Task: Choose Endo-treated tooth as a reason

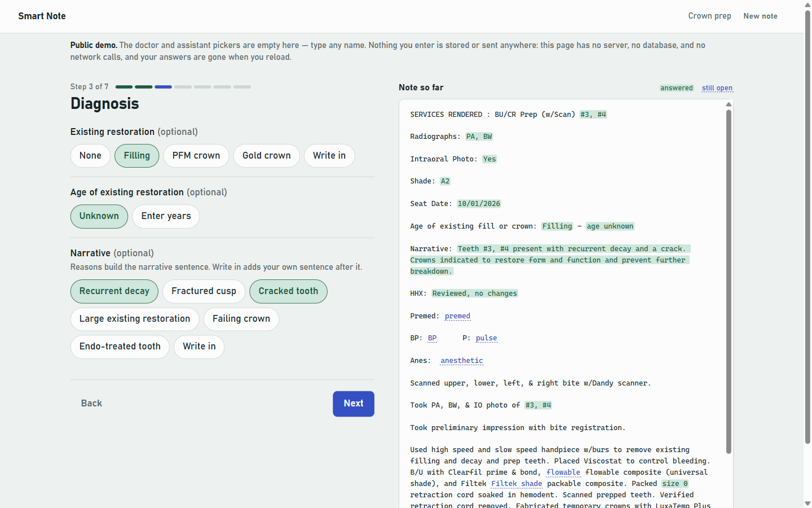Action: point(120,347)
